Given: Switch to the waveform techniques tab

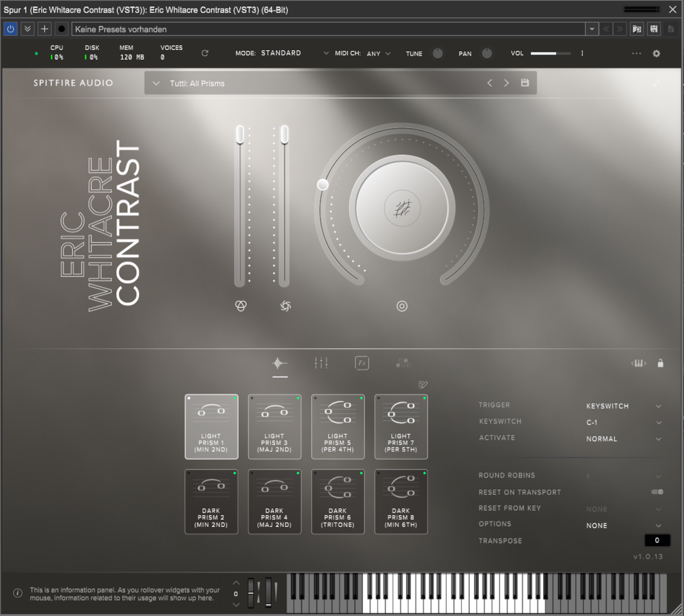Looking at the screenshot, I should tap(279, 363).
